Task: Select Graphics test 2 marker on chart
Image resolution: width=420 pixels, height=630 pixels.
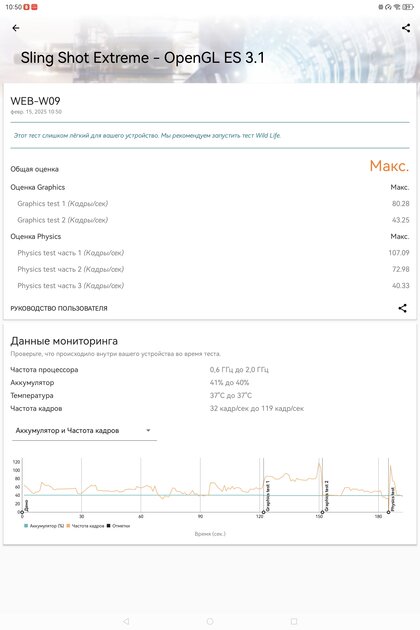Action: click(x=322, y=512)
